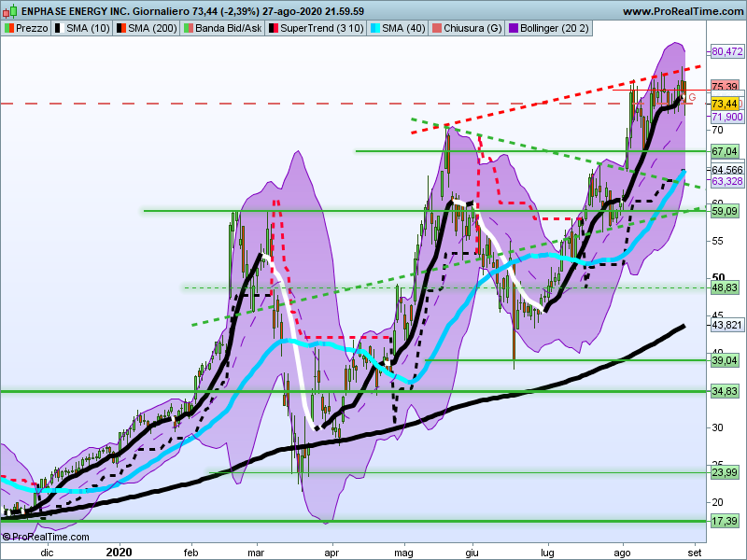Click the green 59,09 level label
Viewport: 747px width, 560px height.
[x=725, y=211]
